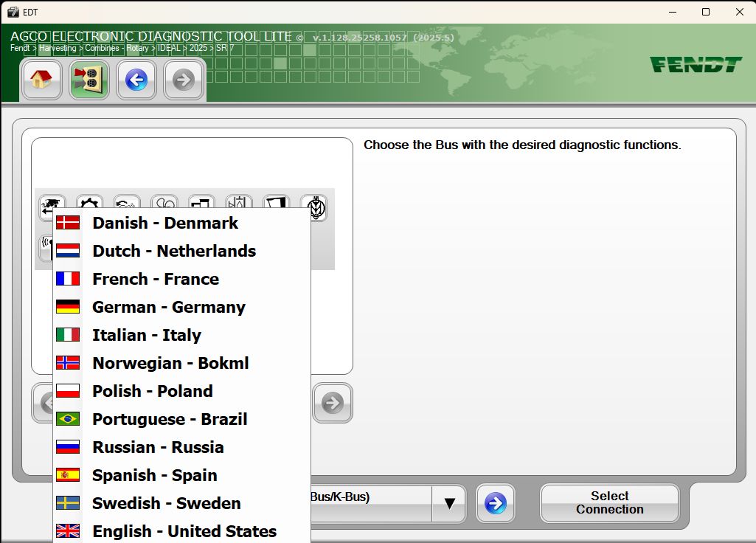Screen dimensions: 756x543
Task: Choose Danish - Denmark language
Action: pos(181,223)
